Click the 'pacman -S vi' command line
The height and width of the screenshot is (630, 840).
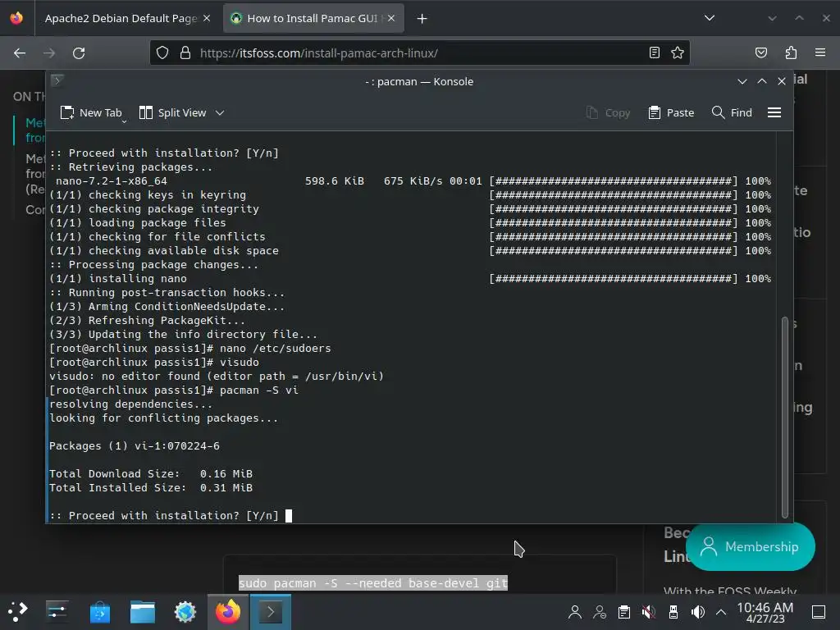pyautogui.click(x=174, y=390)
